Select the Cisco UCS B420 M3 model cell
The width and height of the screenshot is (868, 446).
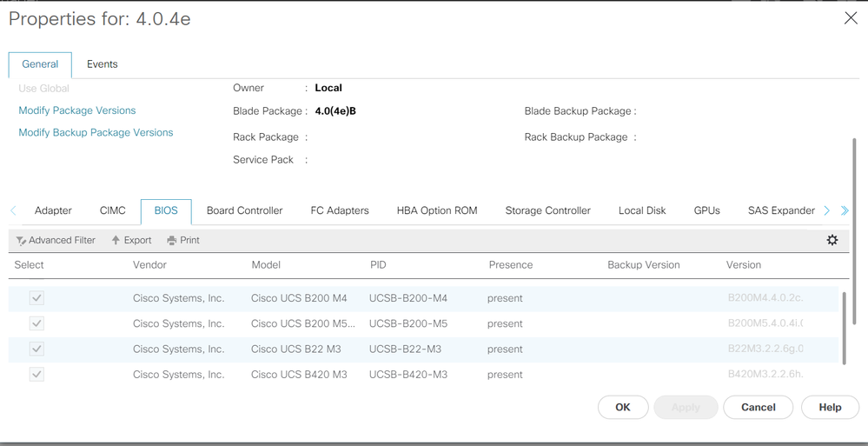coord(299,375)
